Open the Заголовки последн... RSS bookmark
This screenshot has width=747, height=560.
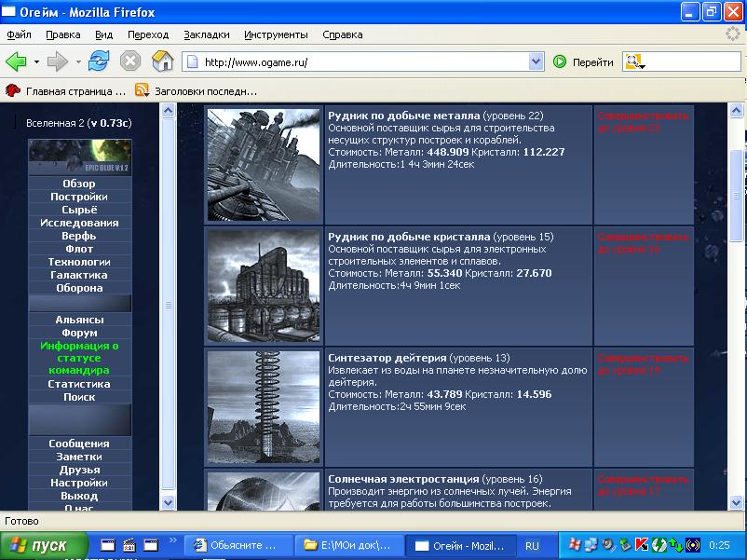(196, 91)
